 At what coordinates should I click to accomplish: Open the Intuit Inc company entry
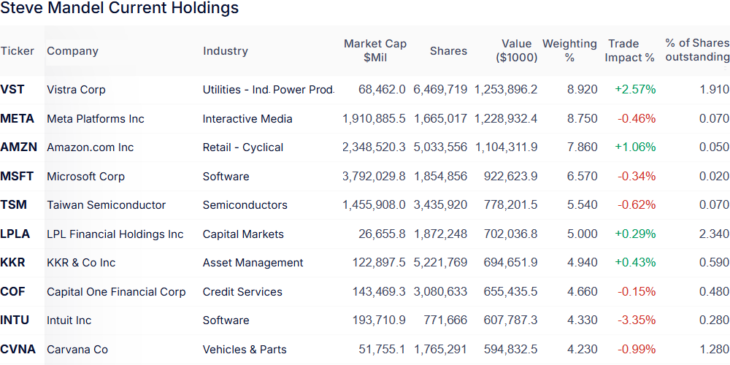coord(69,320)
